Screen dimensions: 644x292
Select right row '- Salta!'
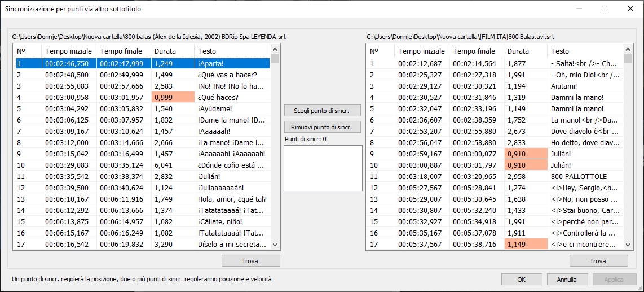pos(495,64)
